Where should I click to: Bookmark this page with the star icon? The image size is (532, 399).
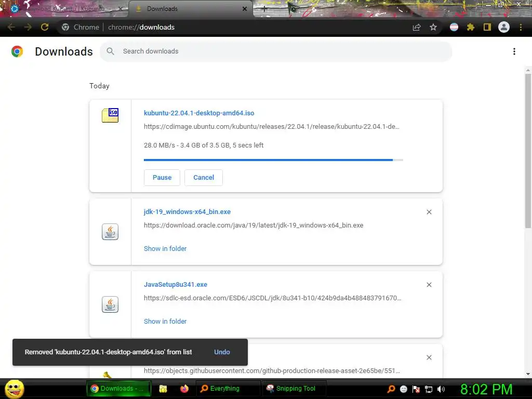433,27
